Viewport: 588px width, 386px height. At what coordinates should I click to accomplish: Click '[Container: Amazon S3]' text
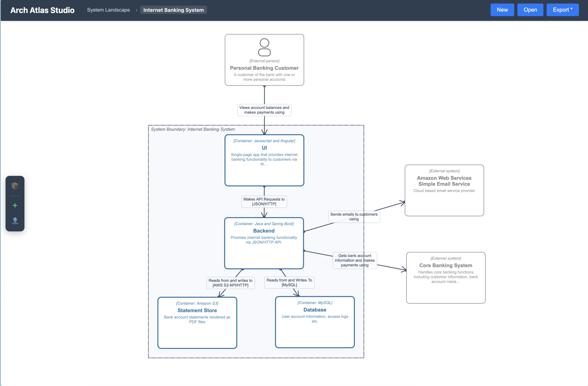[197, 303]
